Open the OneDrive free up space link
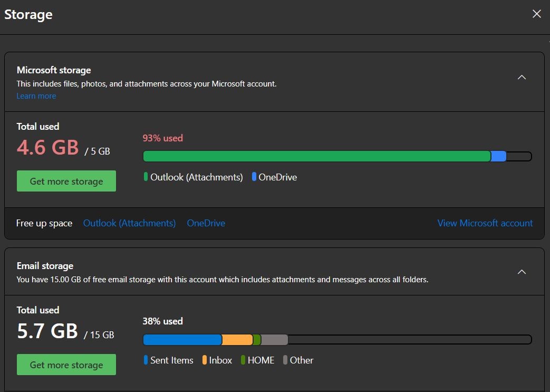 (206, 223)
